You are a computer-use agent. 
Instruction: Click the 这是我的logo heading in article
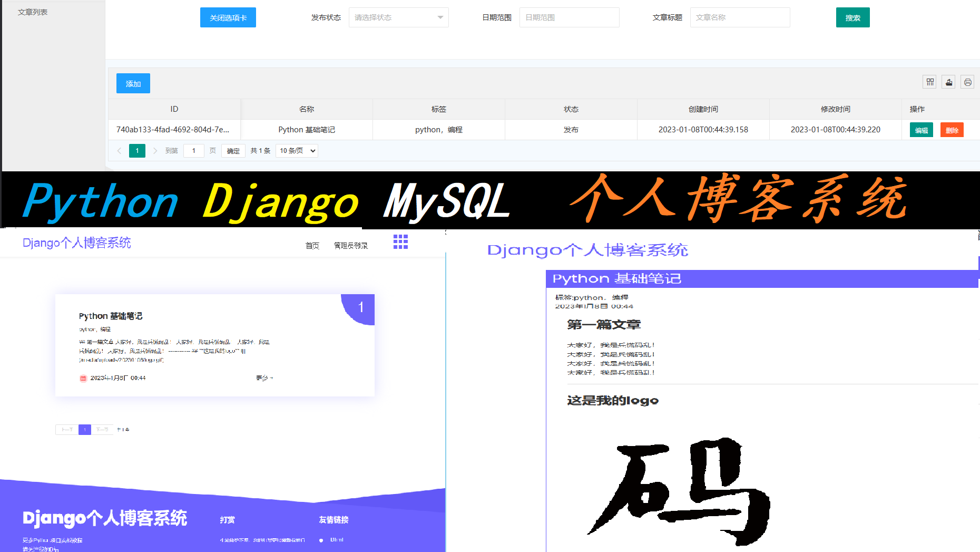click(613, 401)
